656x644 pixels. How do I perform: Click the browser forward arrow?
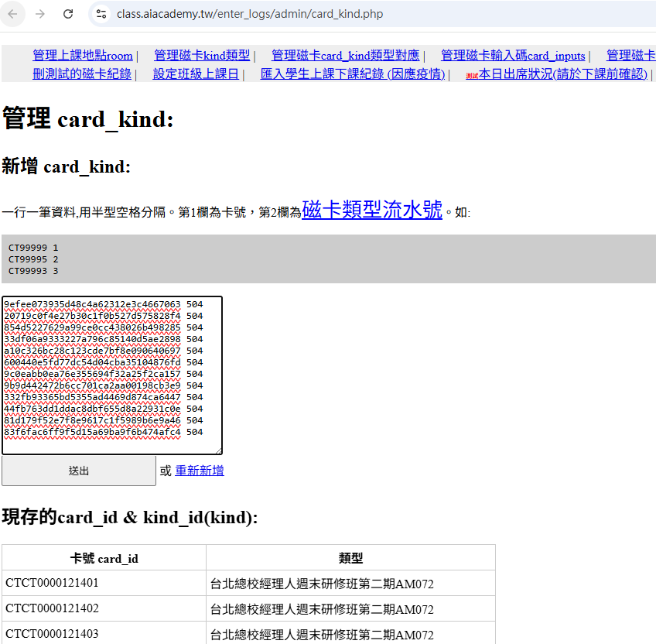point(41,14)
